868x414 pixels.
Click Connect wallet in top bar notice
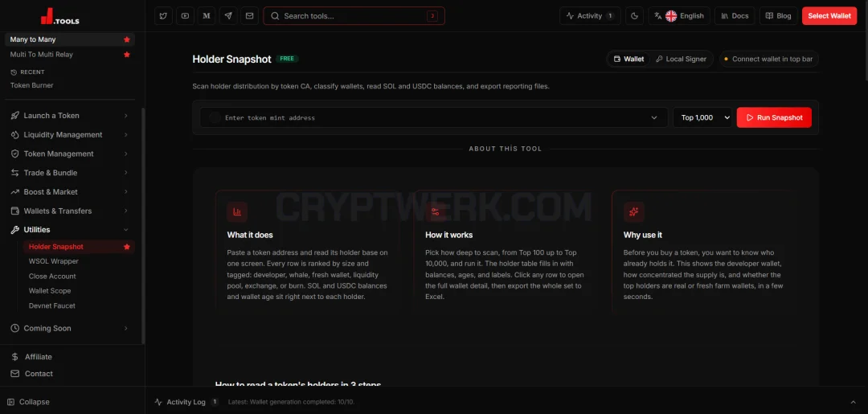click(x=768, y=59)
